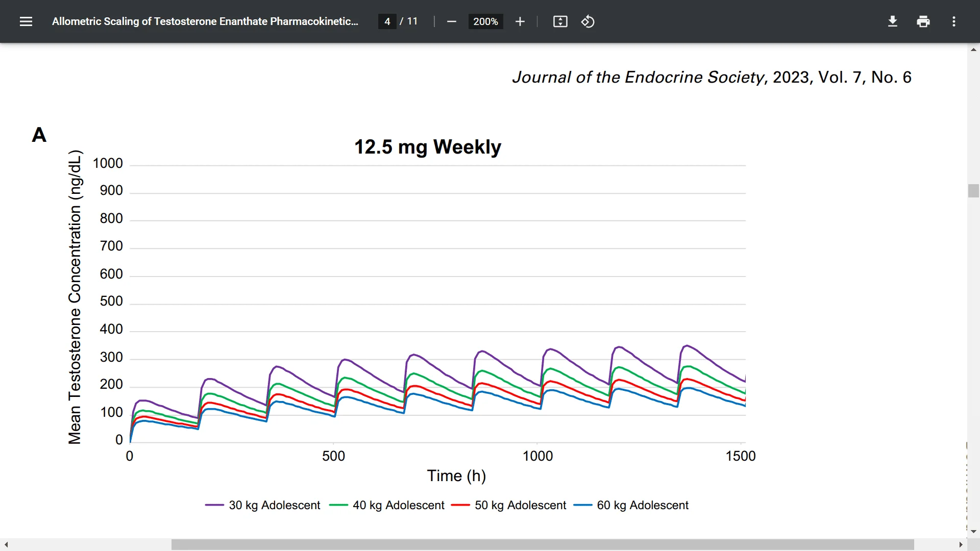Click the '40 kg Adolescent' legend entry

click(x=387, y=505)
